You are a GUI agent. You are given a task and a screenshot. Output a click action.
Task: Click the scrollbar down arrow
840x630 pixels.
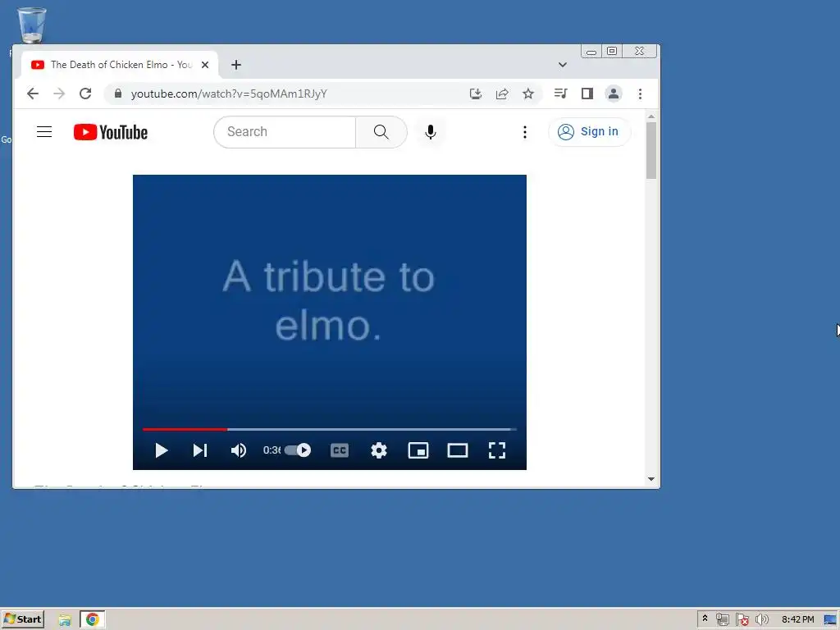651,479
